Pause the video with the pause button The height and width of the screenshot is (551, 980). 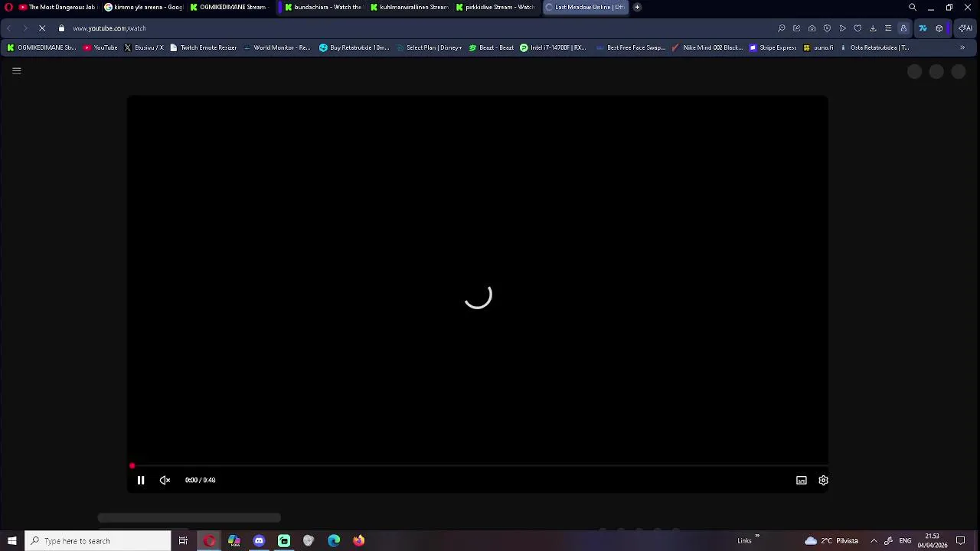tap(141, 480)
